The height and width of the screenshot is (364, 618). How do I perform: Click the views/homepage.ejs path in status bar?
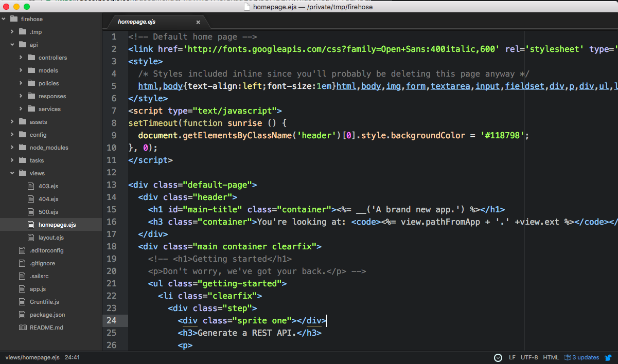point(32,357)
